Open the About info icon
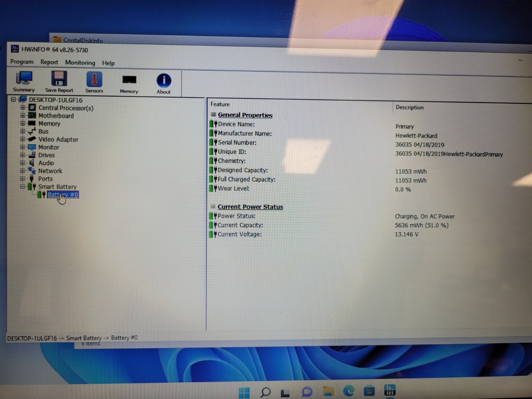Viewport: 532px width, 399px height. click(164, 84)
